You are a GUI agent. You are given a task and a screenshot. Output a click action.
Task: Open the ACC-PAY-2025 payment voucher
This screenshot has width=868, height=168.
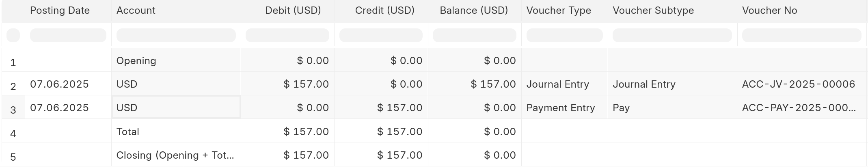(x=798, y=108)
